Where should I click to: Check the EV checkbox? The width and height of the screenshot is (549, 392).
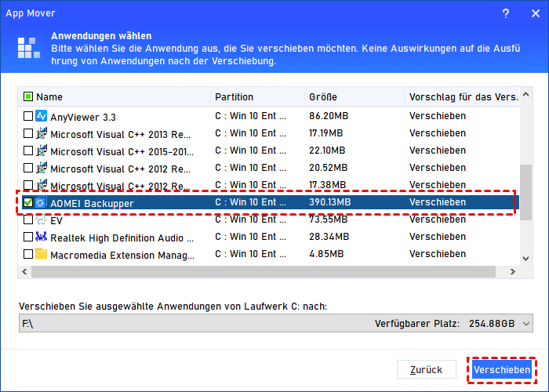(28, 220)
